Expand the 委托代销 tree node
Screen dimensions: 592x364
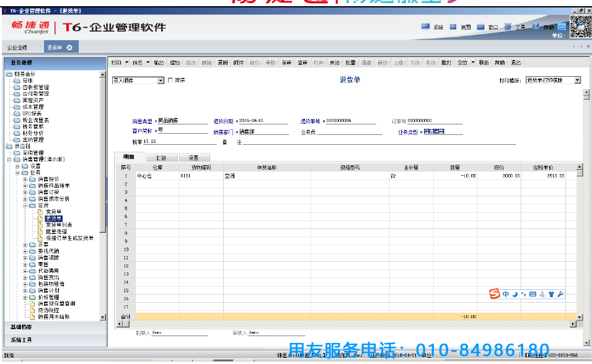tap(25, 251)
